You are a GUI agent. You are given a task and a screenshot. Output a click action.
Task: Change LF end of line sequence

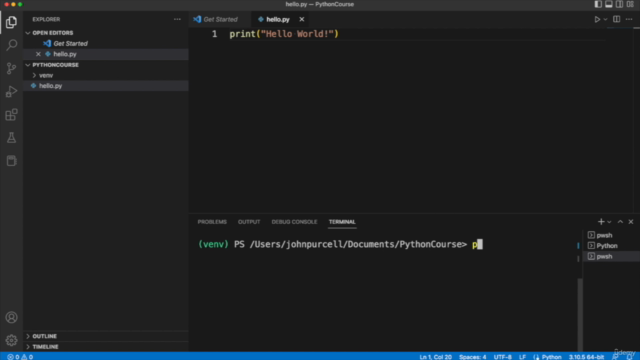pyautogui.click(x=522, y=357)
